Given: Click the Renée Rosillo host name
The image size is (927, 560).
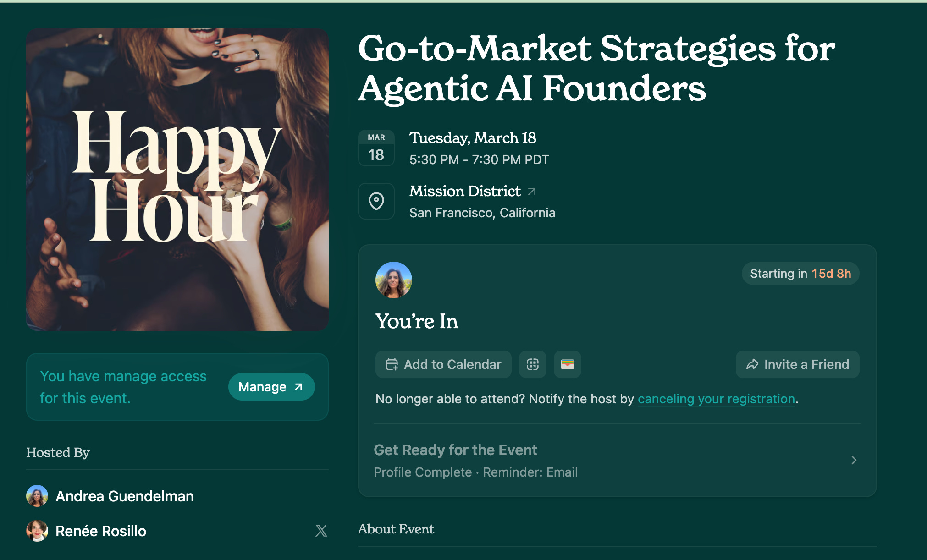Looking at the screenshot, I should click(101, 531).
